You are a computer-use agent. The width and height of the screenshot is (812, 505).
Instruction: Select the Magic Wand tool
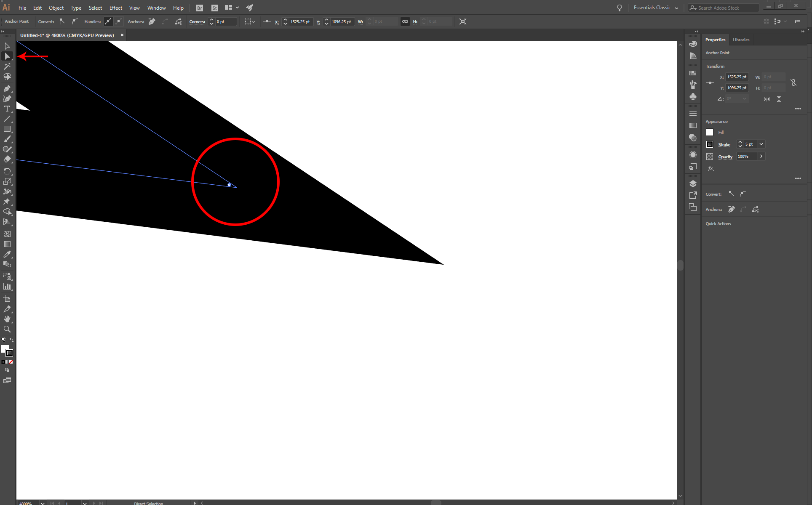pos(7,66)
